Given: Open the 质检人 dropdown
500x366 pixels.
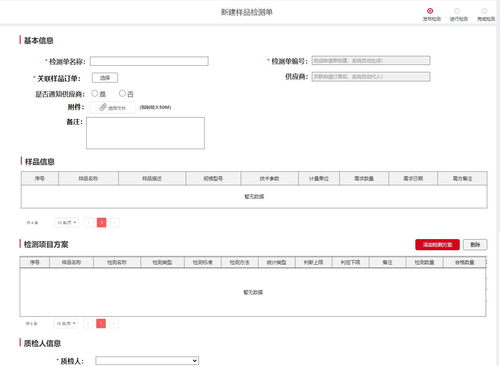Looking at the screenshot, I should 147,361.
